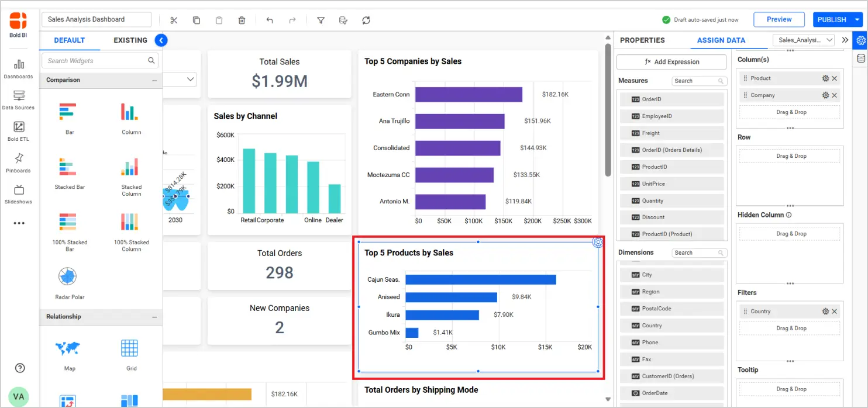
Task: Select the Stacked Bar widget
Action: click(69, 174)
